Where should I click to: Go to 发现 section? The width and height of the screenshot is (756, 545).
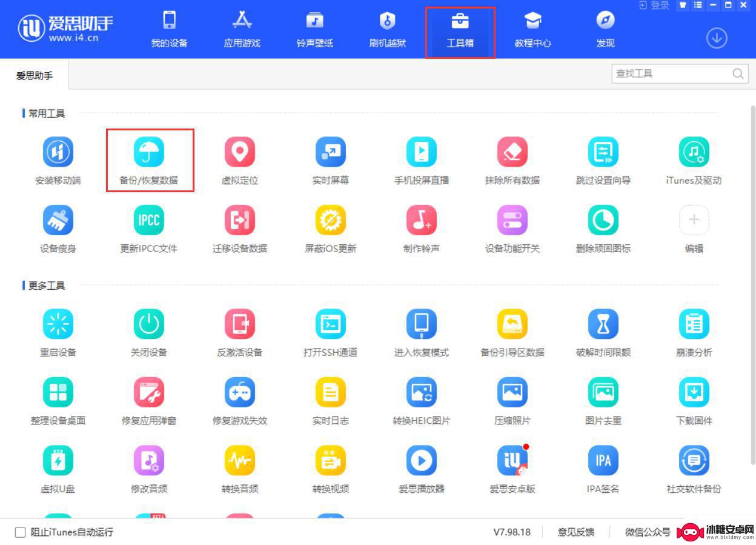pos(606,29)
